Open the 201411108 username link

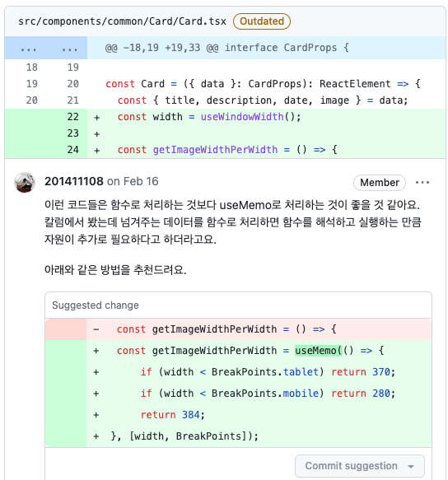pos(74,181)
